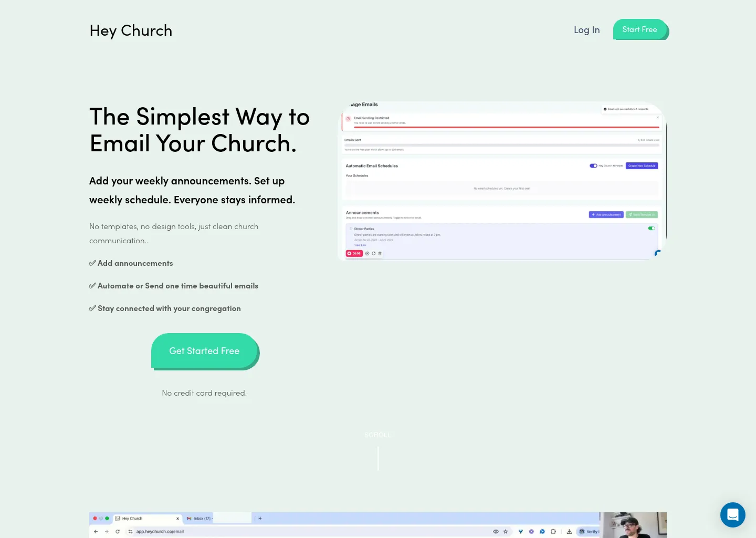Open the Log In page
Image resolution: width=756 pixels, height=538 pixels.
click(x=586, y=30)
